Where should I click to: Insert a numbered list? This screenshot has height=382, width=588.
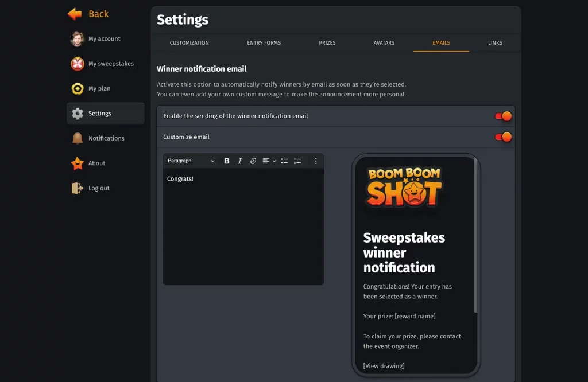(297, 161)
